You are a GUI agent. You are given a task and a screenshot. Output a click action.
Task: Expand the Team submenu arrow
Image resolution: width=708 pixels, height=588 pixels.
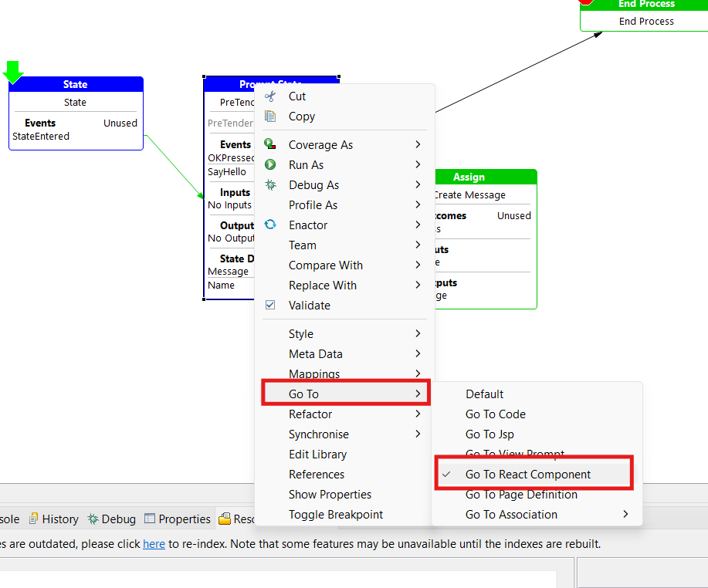click(418, 245)
